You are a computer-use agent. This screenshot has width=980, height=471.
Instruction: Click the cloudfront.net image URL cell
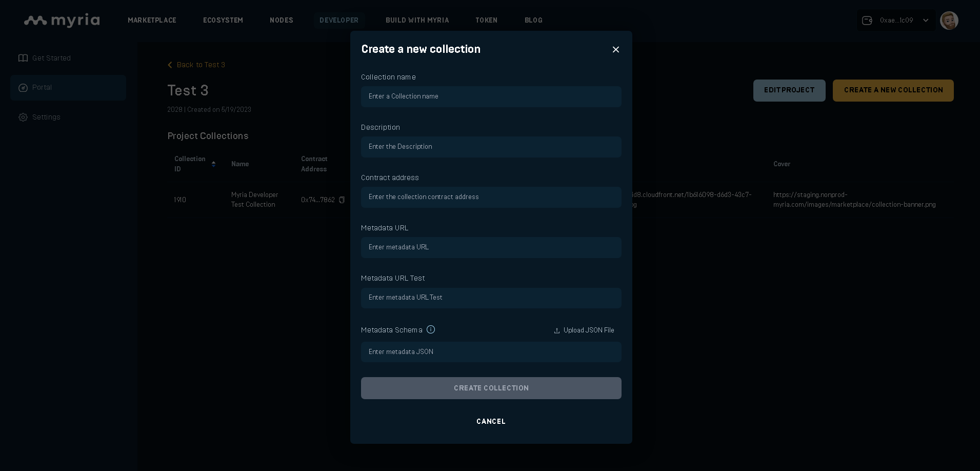click(x=691, y=200)
